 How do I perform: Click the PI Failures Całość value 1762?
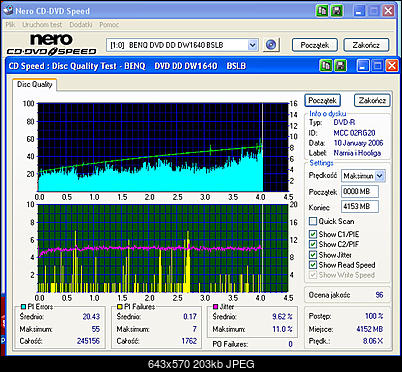coord(189,341)
